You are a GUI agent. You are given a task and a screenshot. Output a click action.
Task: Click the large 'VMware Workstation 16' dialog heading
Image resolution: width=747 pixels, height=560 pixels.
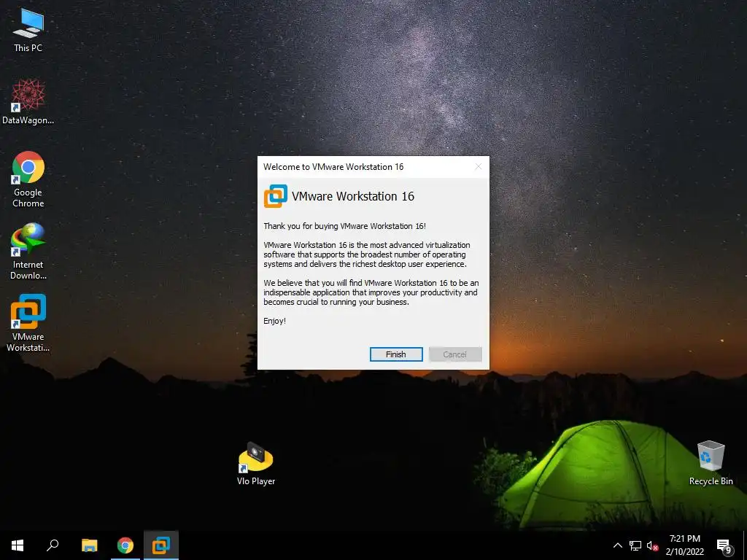point(353,196)
